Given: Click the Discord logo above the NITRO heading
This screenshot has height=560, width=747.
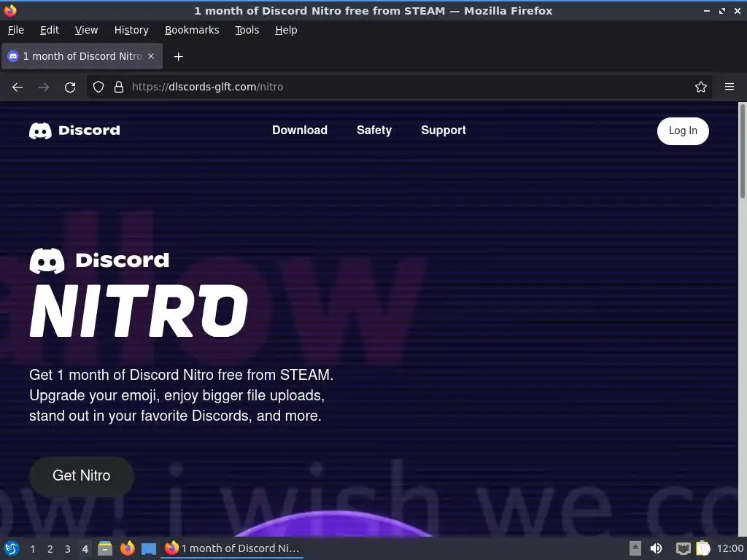Looking at the screenshot, I should [99, 260].
